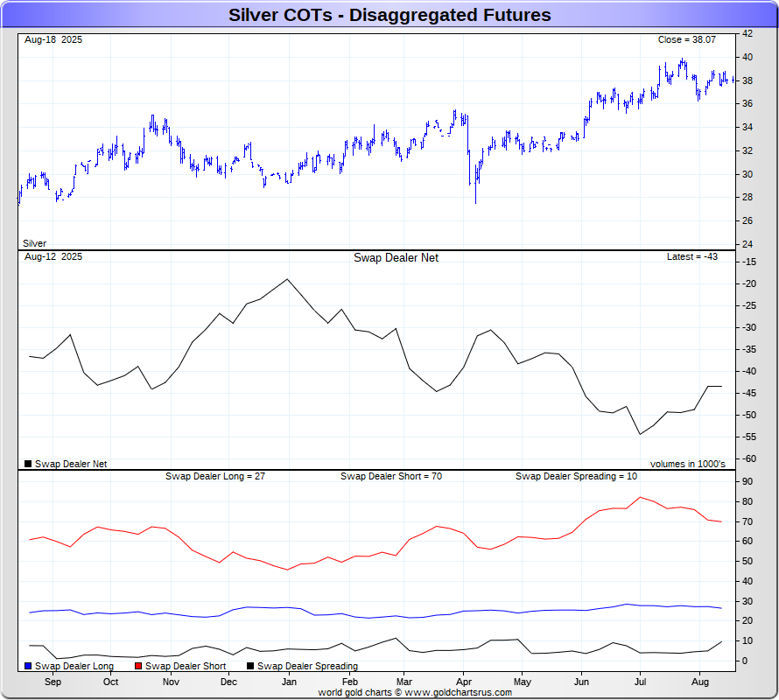Click the 24 tick on the price axis
This screenshot has width=779, height=700.
(x=747, y=244)
